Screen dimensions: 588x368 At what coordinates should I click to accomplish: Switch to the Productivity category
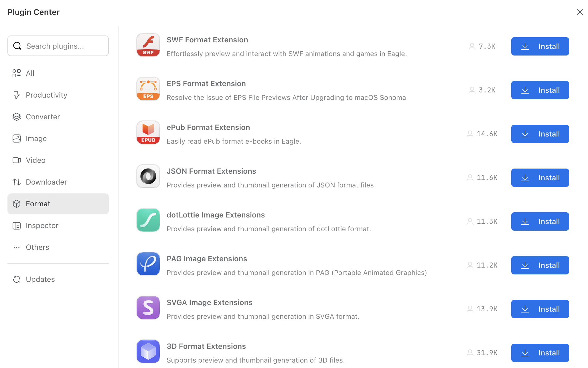(46, 95)
